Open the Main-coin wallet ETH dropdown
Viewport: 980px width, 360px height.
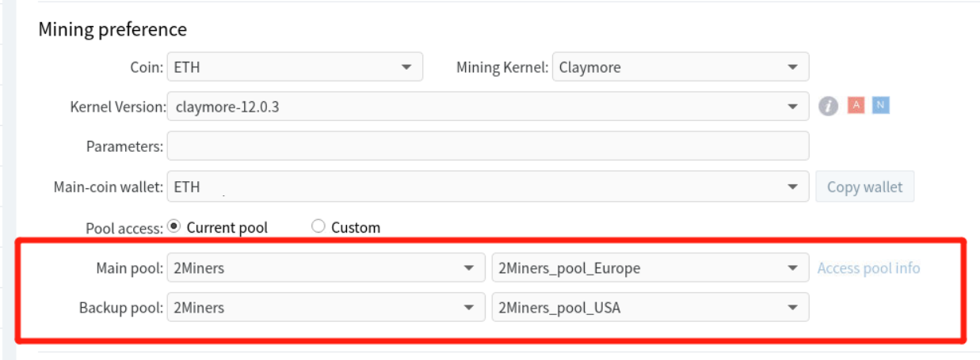488,188
